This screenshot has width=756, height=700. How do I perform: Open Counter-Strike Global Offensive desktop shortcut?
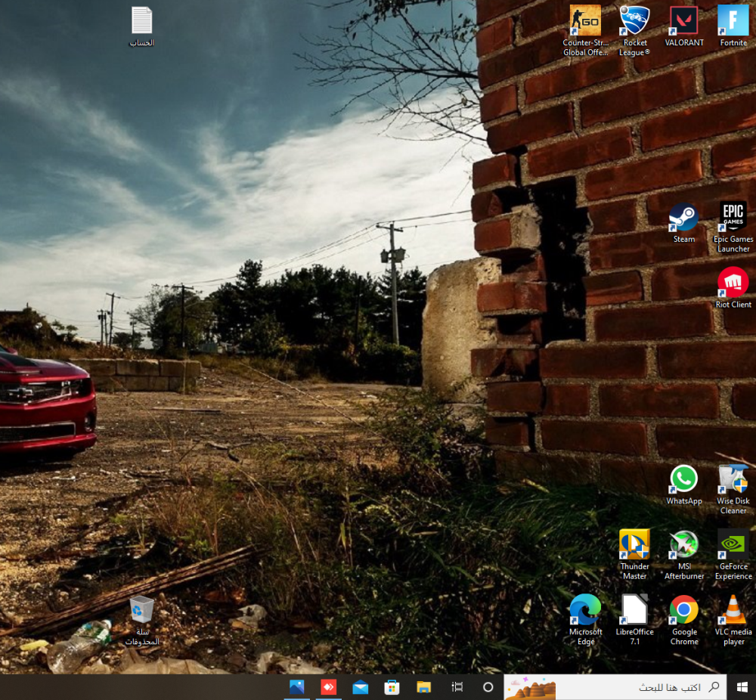(585, 21)
